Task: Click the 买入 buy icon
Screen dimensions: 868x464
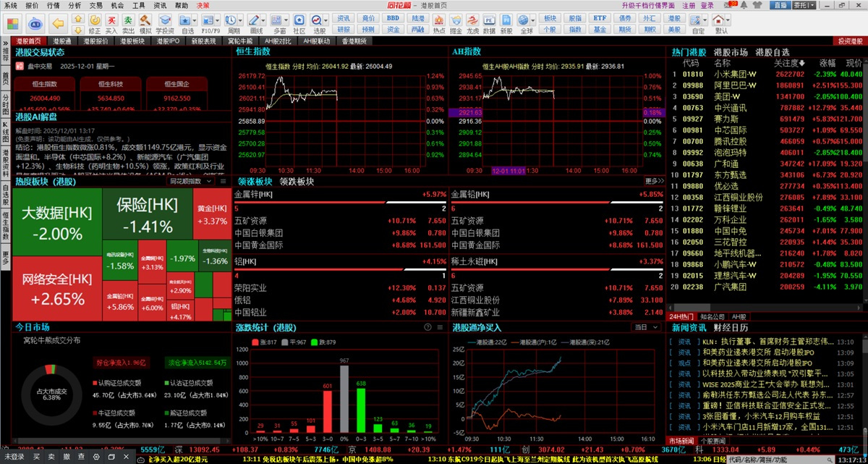Action: point(111,24)
